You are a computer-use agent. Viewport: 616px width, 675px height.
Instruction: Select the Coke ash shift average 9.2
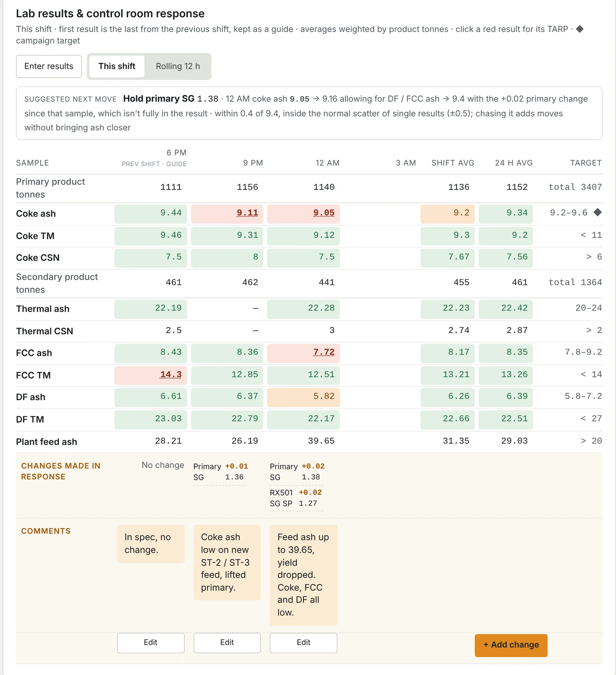pyautogui.click(x=447, y=213)
